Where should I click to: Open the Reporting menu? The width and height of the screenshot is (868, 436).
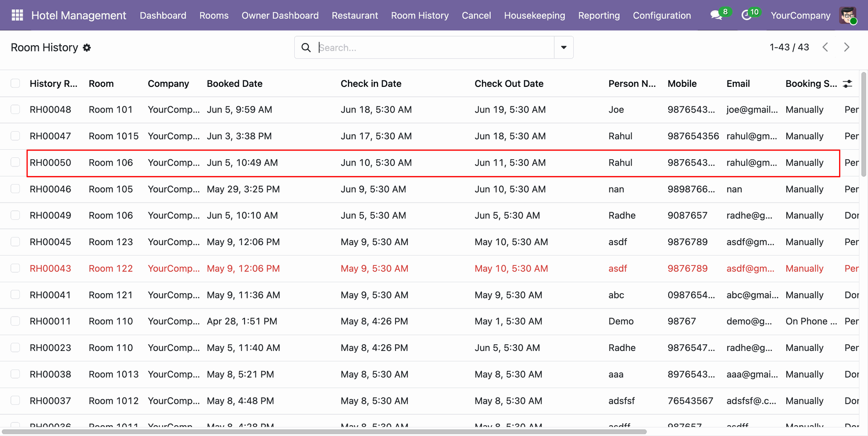599,15
